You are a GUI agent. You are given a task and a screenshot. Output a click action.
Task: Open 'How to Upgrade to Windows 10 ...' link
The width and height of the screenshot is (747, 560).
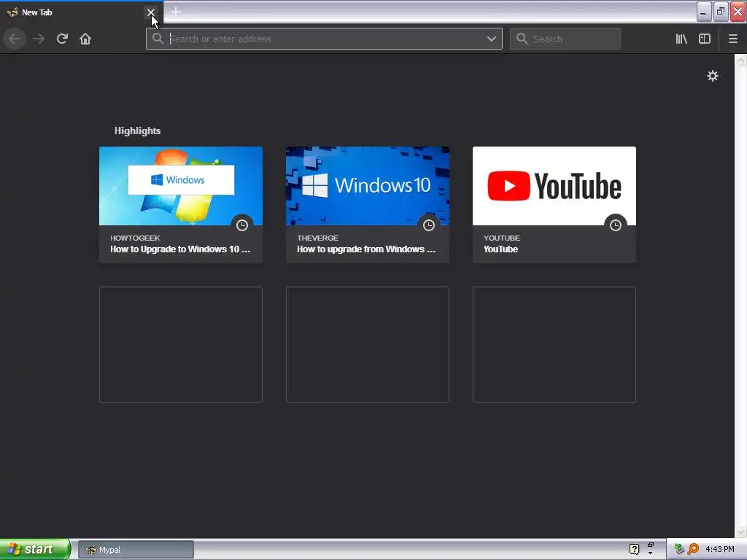click(x=180, y=249)
